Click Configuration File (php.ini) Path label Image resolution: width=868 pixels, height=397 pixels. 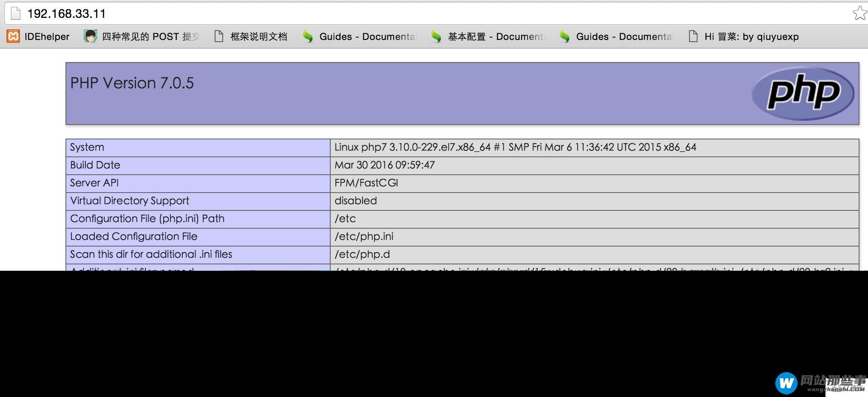click(x=147, y=218)
